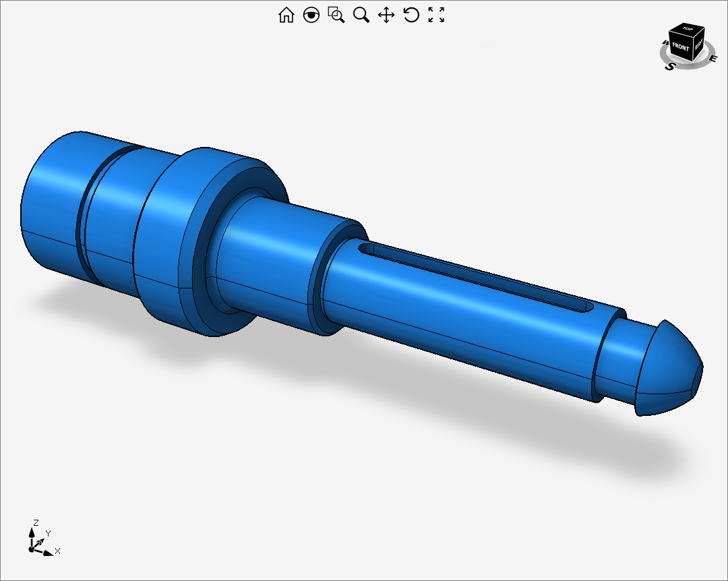Click the XYZ axis triad indicator
The width and height of the screenshot is (728, 581).
click(43, 539)
